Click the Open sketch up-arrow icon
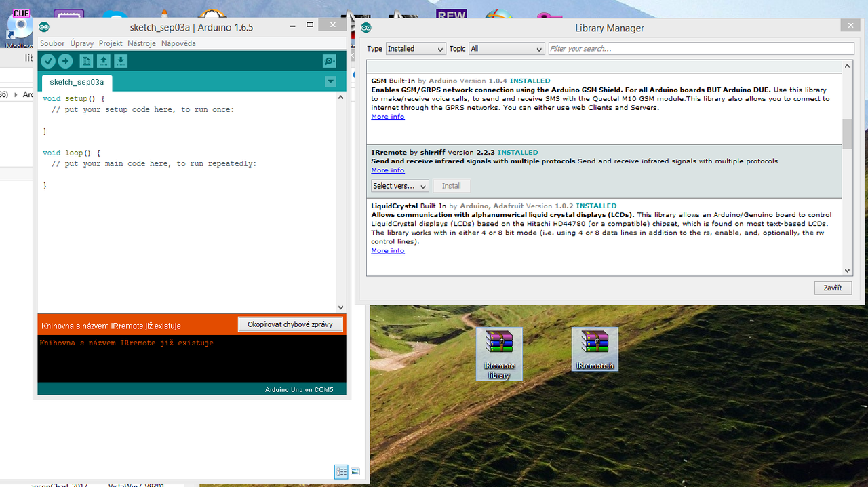This screenshot has width=868, height=487. coord(103,61)
